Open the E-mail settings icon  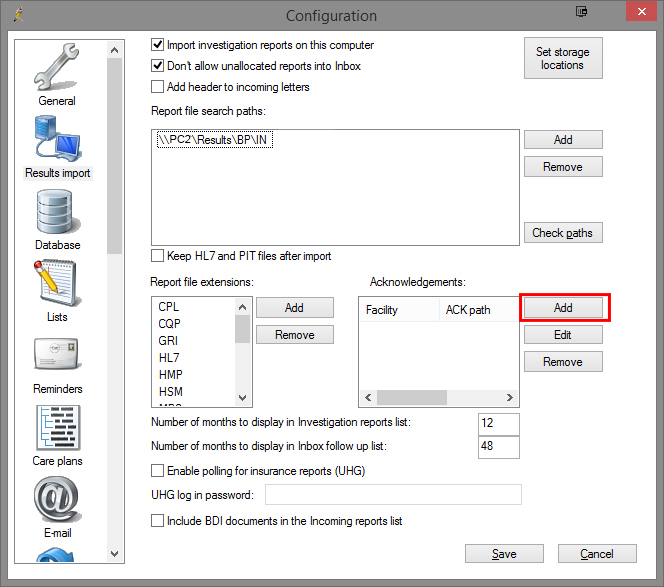[57, 500]
